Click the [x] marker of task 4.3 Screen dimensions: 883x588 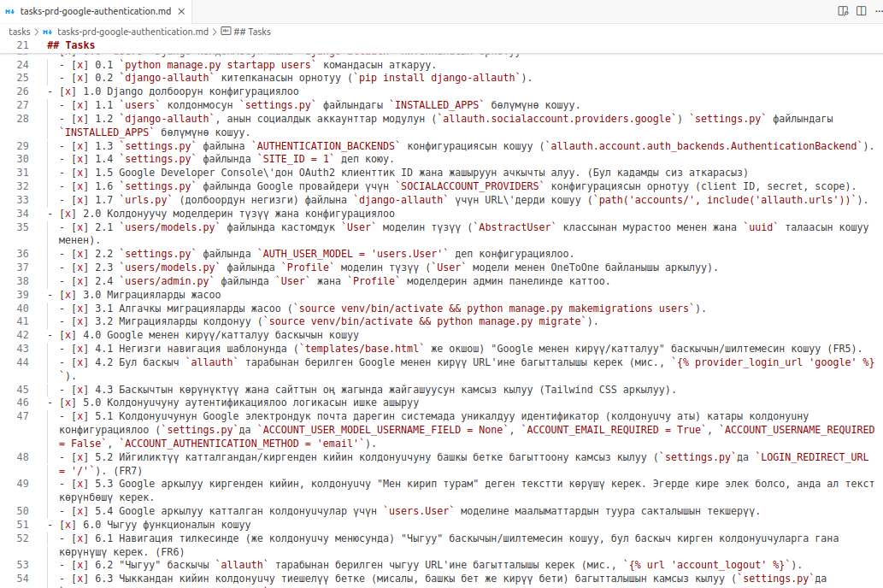(x=80, y=389)
